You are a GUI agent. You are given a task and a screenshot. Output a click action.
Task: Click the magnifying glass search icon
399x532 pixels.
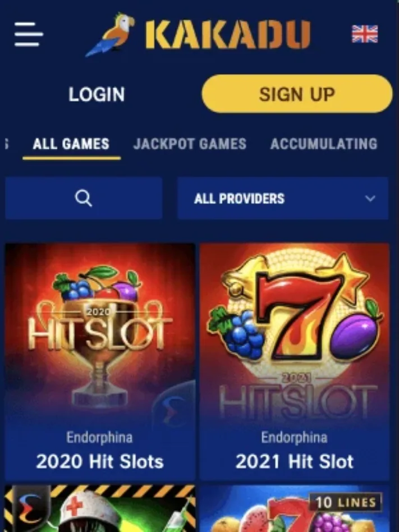(x=84, y=198)
